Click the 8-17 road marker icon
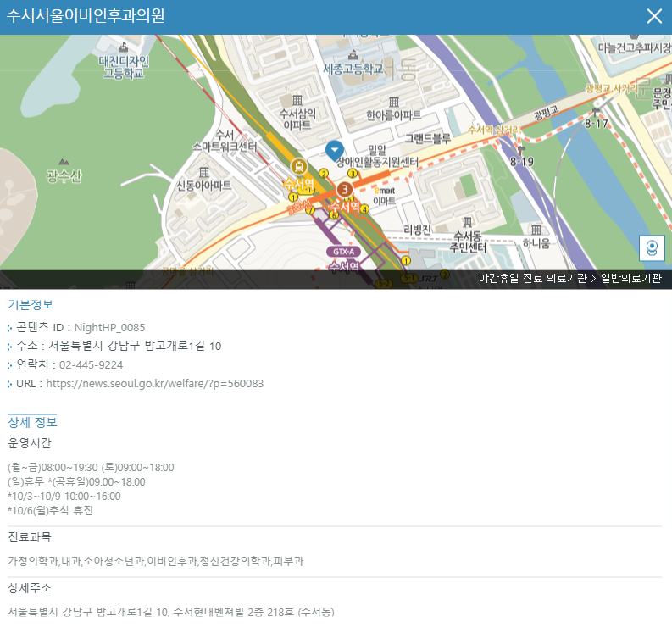The width and height of the screenshot is (672, 633). 596,113
